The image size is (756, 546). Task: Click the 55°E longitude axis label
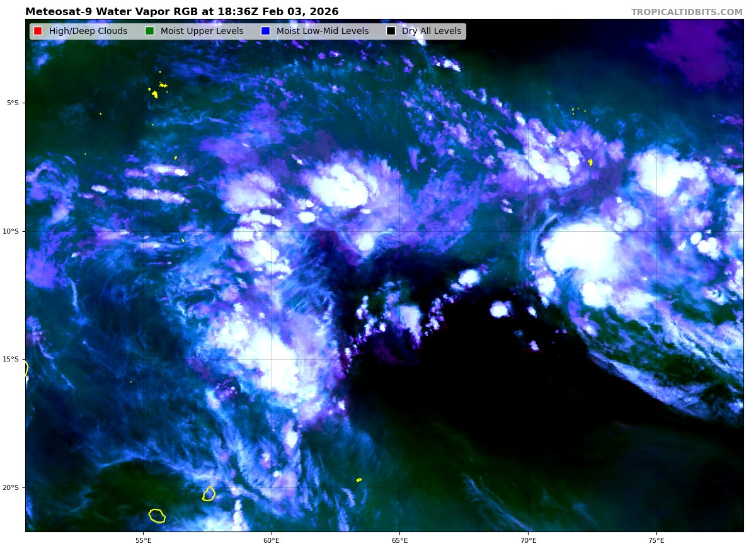(x=143, y=540)
